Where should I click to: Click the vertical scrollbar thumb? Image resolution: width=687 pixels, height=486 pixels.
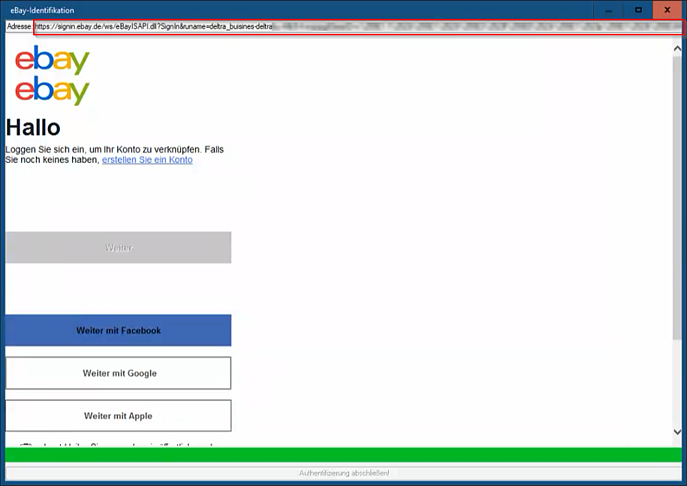(677, 197)
